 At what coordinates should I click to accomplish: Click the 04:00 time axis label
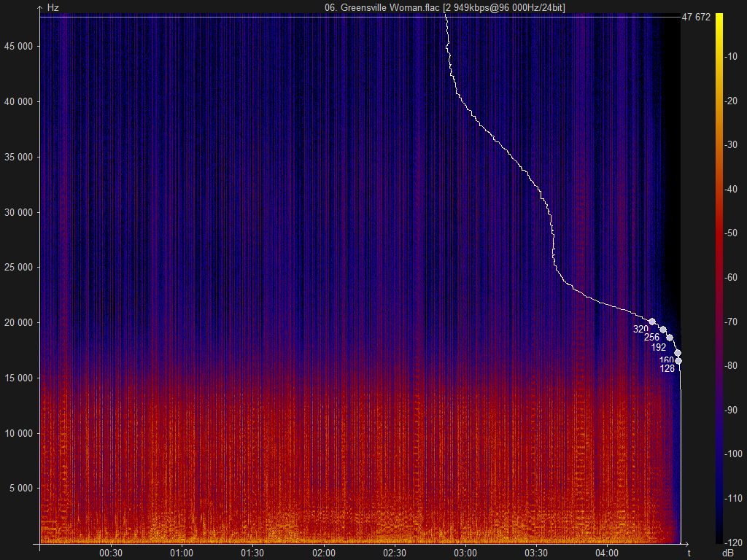pyautogui.click(x=607, y=553)
